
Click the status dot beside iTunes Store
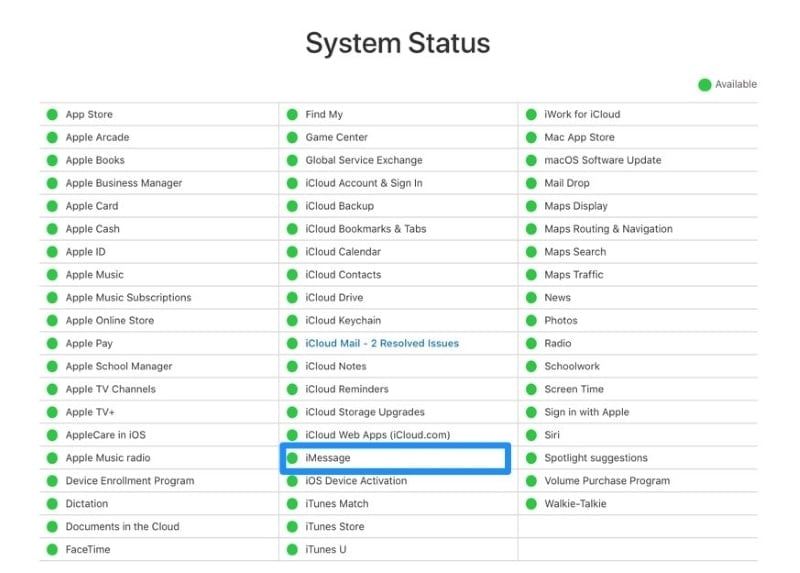coord(292,527)
